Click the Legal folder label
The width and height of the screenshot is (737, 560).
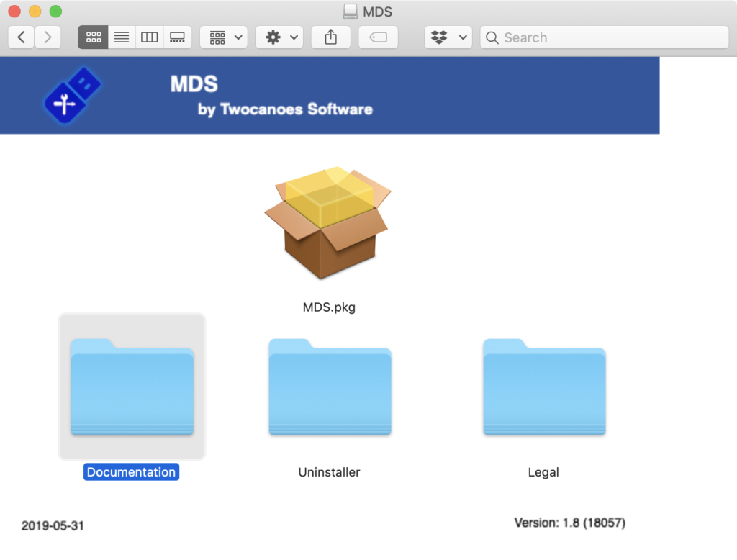[543, 472]
